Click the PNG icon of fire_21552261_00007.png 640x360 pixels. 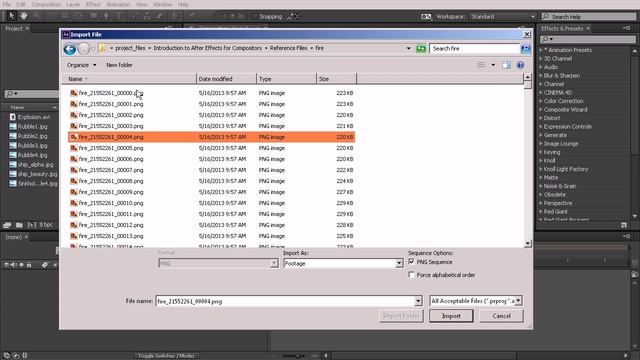73,170
